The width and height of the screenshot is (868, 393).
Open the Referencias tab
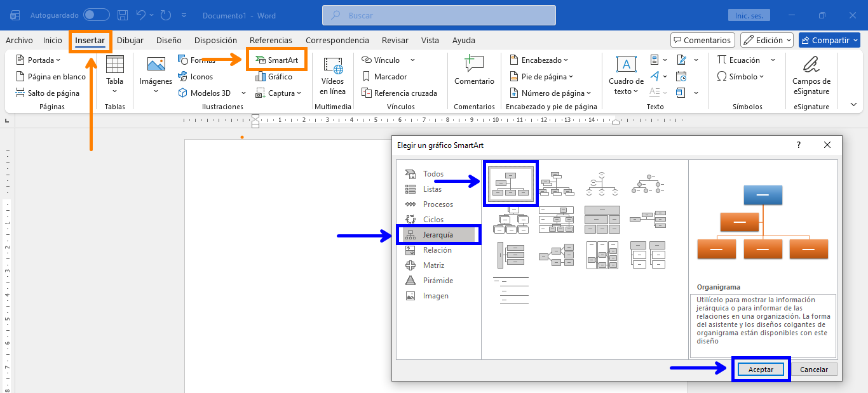(x=271, y=40)
